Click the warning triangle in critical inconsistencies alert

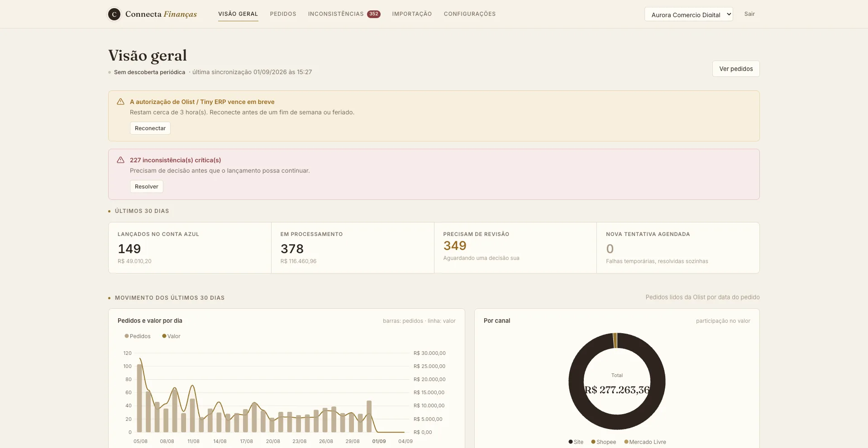(x=120, y=160)
